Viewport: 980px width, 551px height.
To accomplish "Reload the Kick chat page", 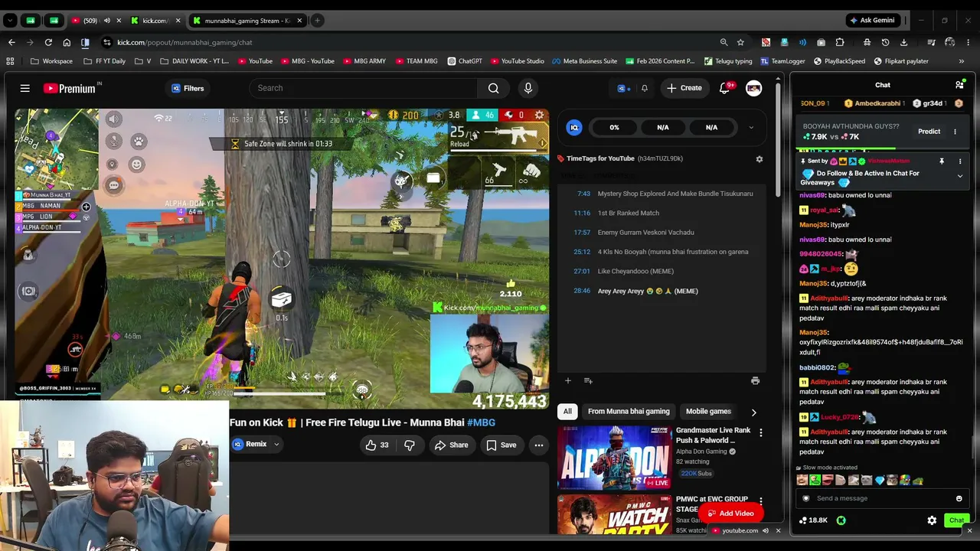I will 48,42.
